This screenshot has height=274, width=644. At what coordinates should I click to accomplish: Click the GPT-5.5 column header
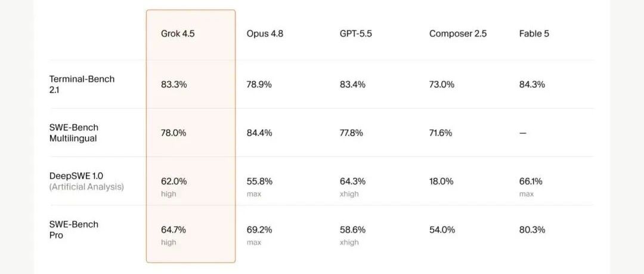[x=355, y=34]
